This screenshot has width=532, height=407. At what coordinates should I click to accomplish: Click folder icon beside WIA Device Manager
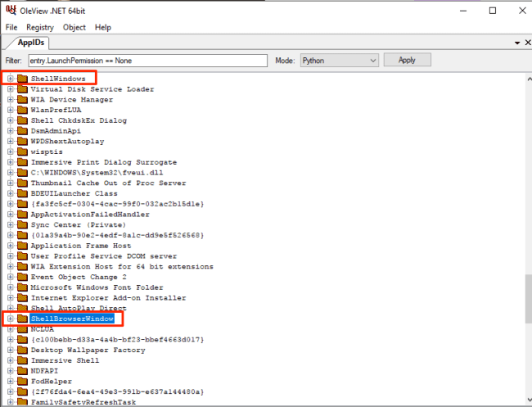(22, 100)
